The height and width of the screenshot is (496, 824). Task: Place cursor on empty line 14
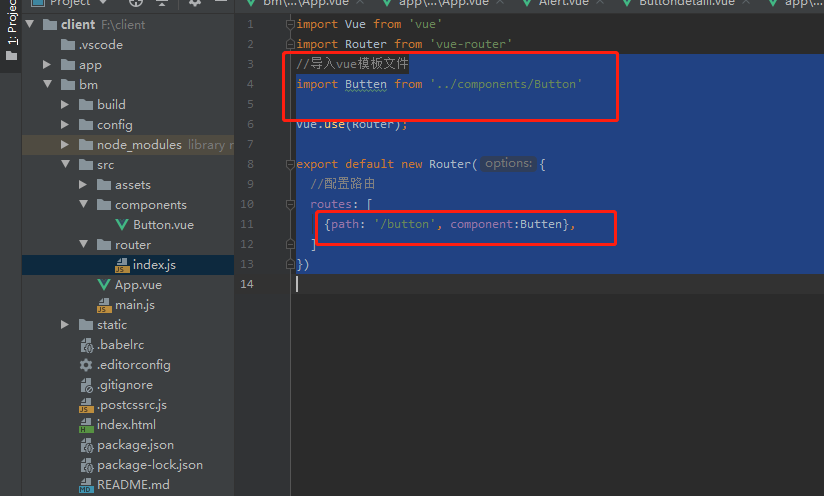557,284
